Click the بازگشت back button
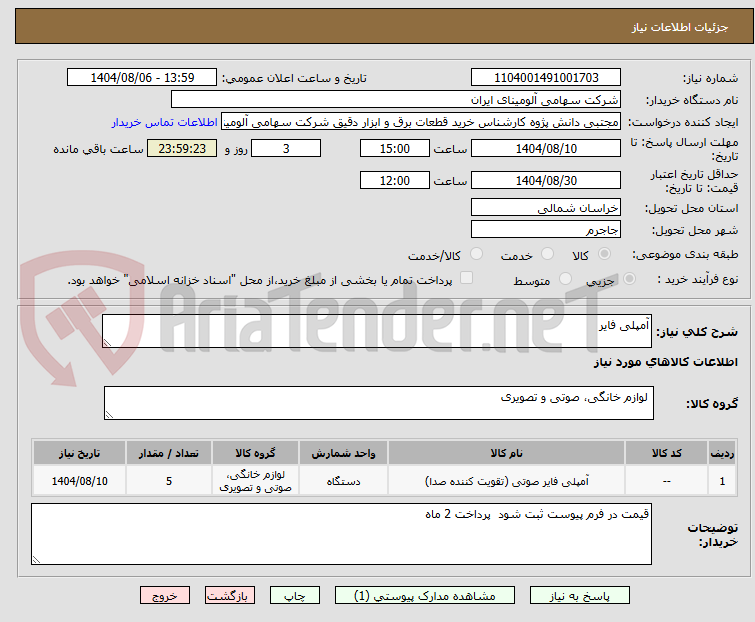755x622 pixels. point(230,596)
